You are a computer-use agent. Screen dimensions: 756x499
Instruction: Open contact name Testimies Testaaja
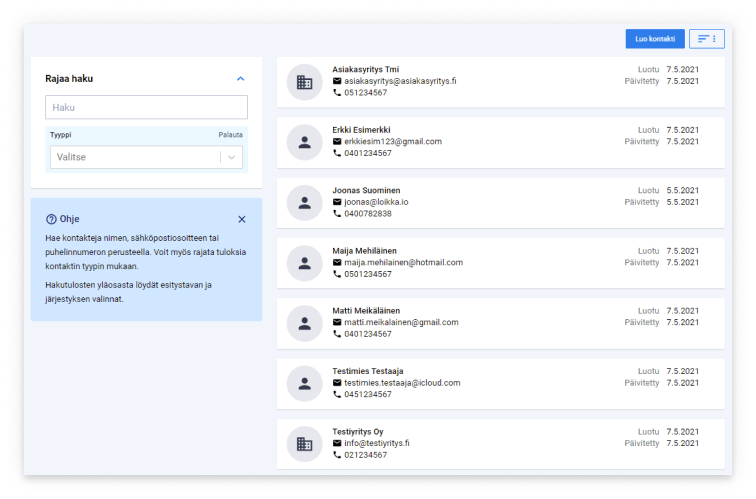tap(367, 371)
